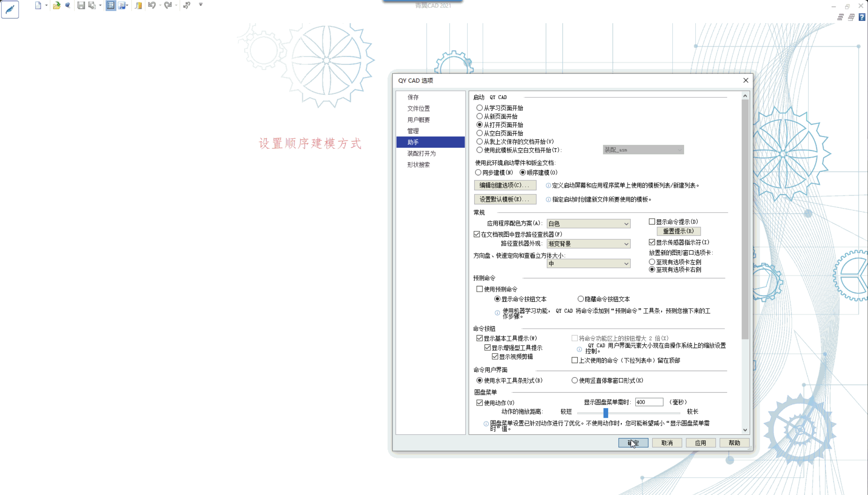Viewport: 868px width, 495px height.
Task: Click the 显示圆盘菜单需时 input field
Action: (649, 402)
